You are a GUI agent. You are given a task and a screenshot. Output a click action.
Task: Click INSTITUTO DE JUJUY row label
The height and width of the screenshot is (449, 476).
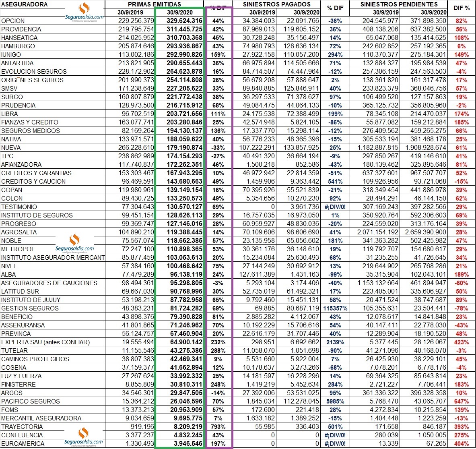click(x=31, y=300)
